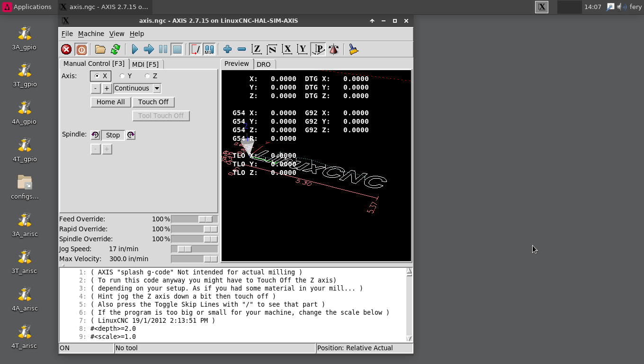Image resolution: width=644 pixels, height=364 pixels.
Task: Start spindle counterclockwise
Action: [95, 135]
